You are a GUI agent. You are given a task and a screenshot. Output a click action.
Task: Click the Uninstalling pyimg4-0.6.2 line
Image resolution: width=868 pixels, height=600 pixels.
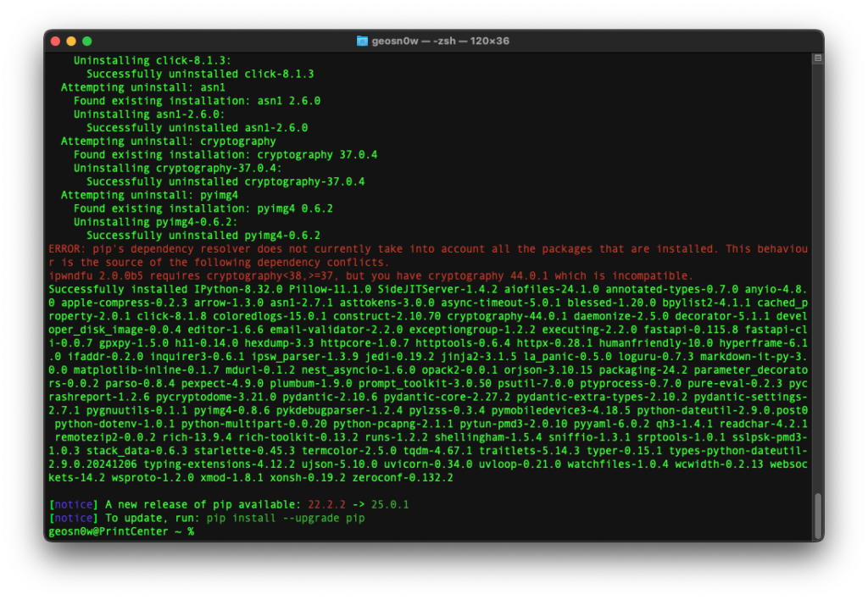pos(156,221)
